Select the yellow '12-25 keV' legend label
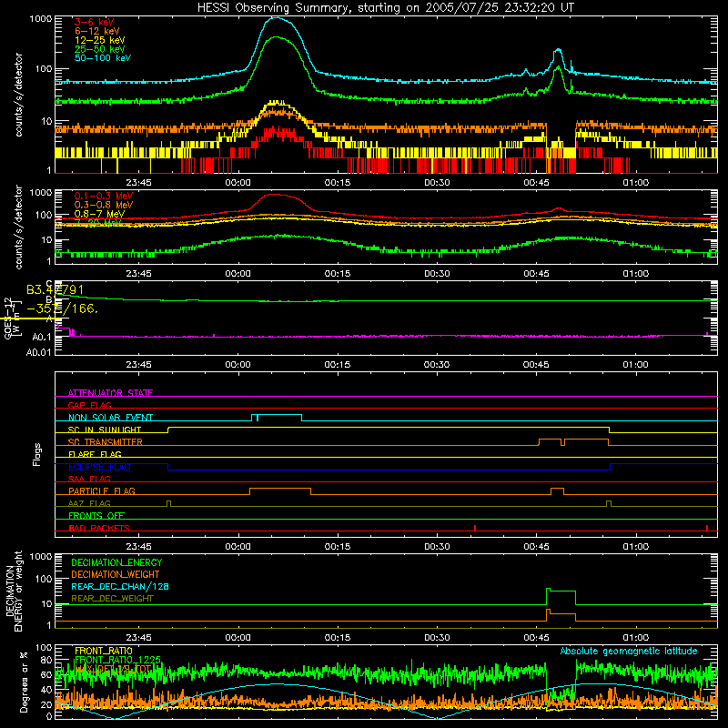728x728 pixels. pyautogui.click(x=100, y=40)
